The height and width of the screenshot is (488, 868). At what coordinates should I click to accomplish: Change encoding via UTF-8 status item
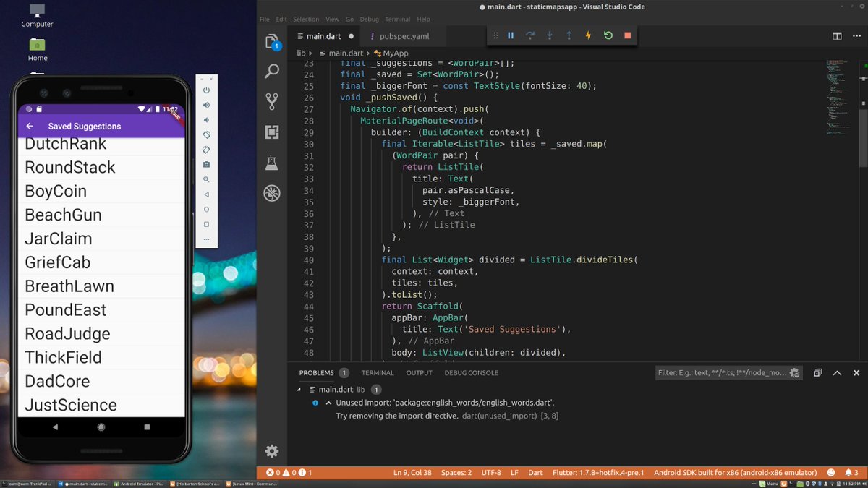(x=491, y=473)
